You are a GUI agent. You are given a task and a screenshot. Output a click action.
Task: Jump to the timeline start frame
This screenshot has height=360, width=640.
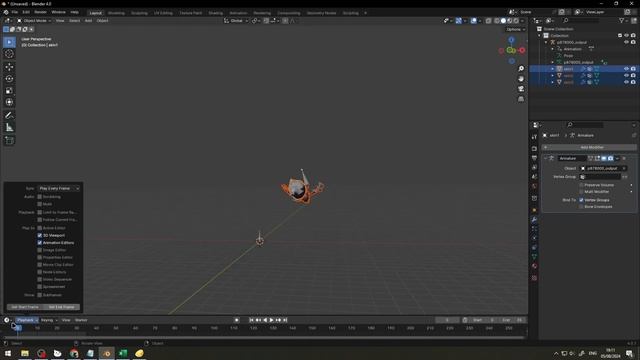(251, 320)
